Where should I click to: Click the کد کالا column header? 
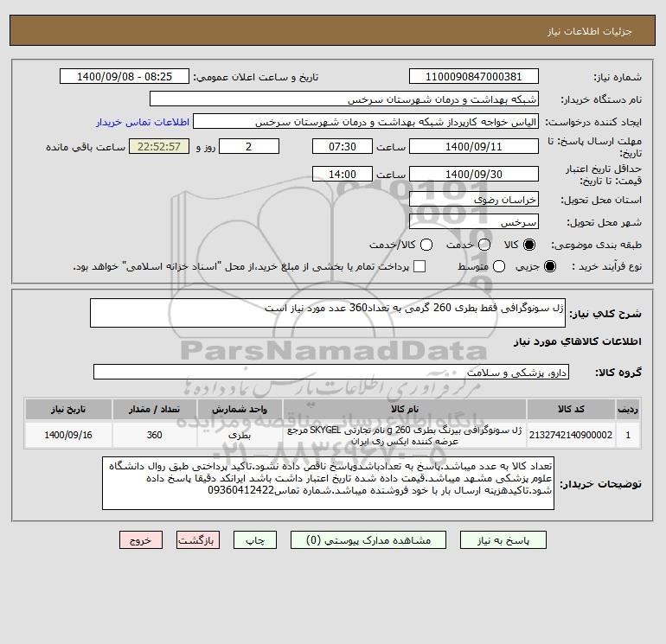coord(571,409)
